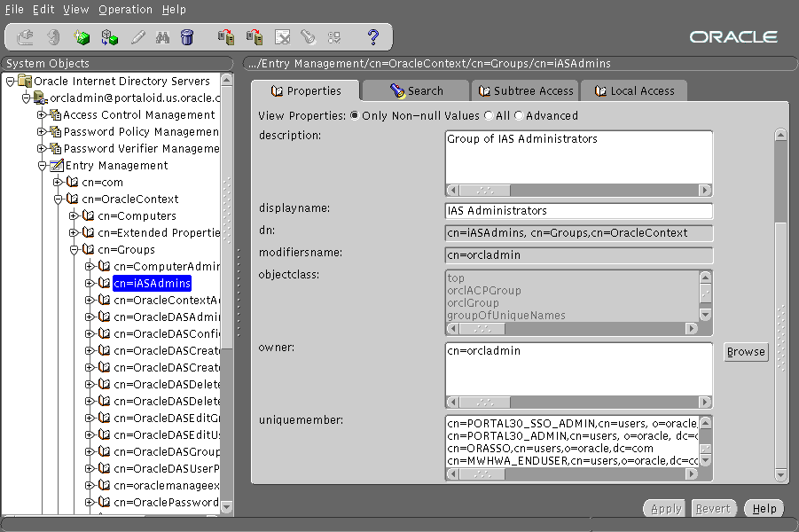
Task: Click the orcladmin server connection icon
Action: pos(41,98)
